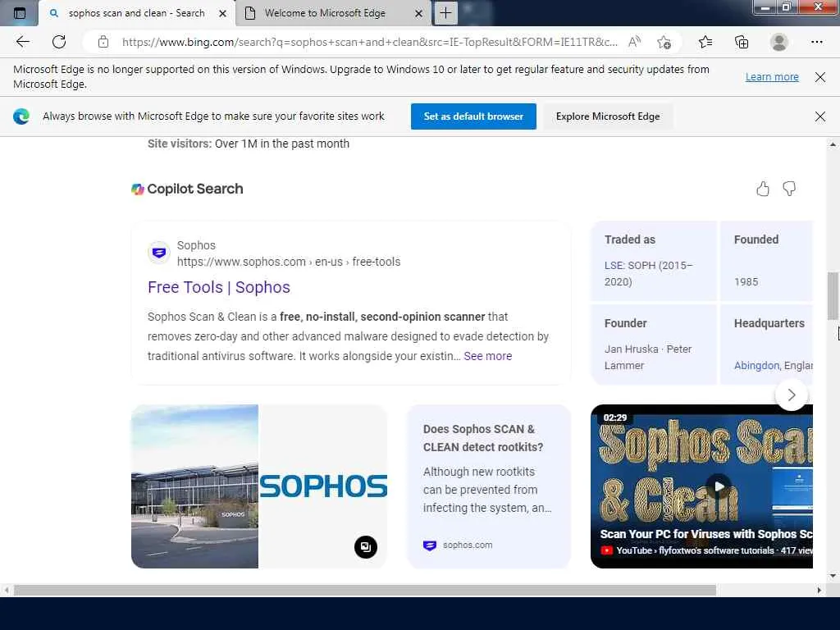Click the scroll down arrow
The image size is (840, 630).
(x=833, y=576)
